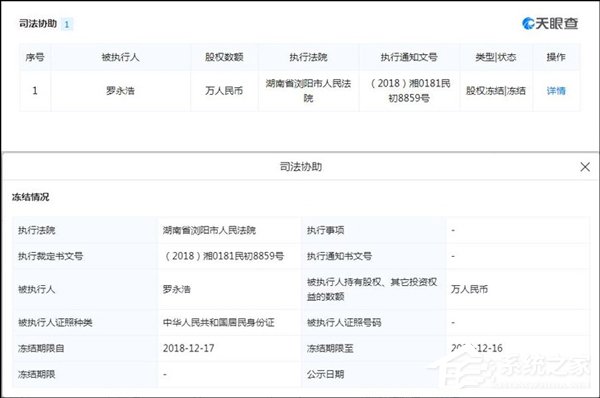Click the (2018)湘0181民初8859号 cell in the top table
This screenshot has width=600, height=398.
[409, 91]
